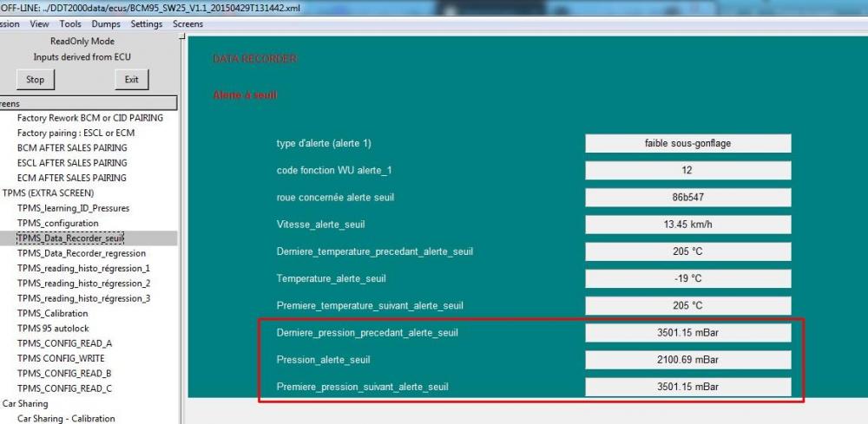Image resolution: width=868 pixels, height=424 pixels.
Task: Open TPMS_CONFIG_READ_C screen
Action: pyautogui.click(x=64, y=388)
